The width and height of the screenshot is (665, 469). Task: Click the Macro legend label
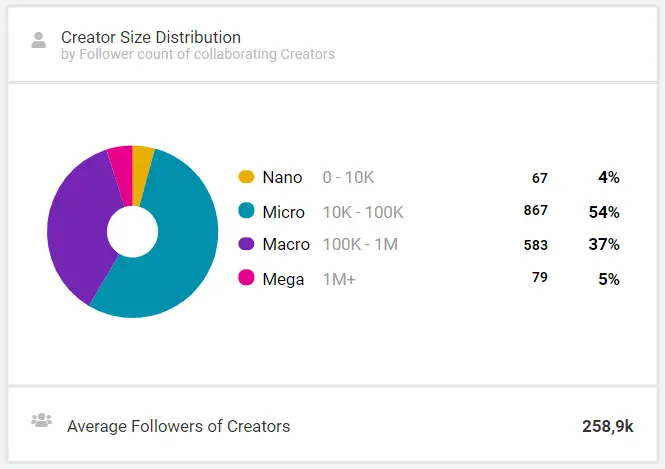[x=286, y=244]
